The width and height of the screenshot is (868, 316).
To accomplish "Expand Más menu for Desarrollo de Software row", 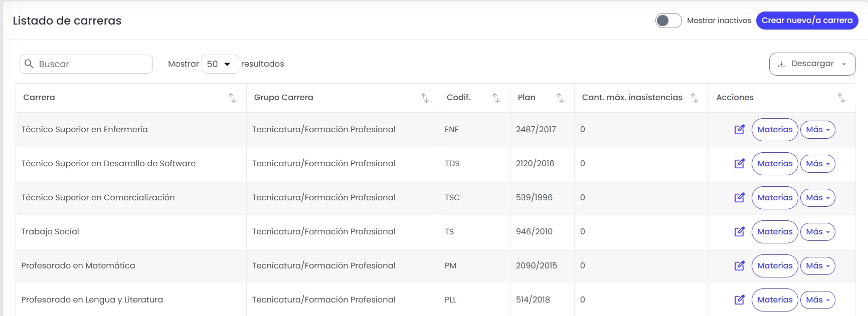I will [817, 164].
